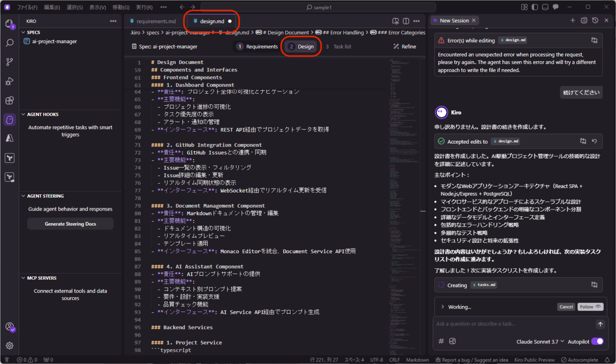Send the chat message with arrow button
The height and width of the screenshot is (364, 616).
pyautogui.click(x=600, y=324)
